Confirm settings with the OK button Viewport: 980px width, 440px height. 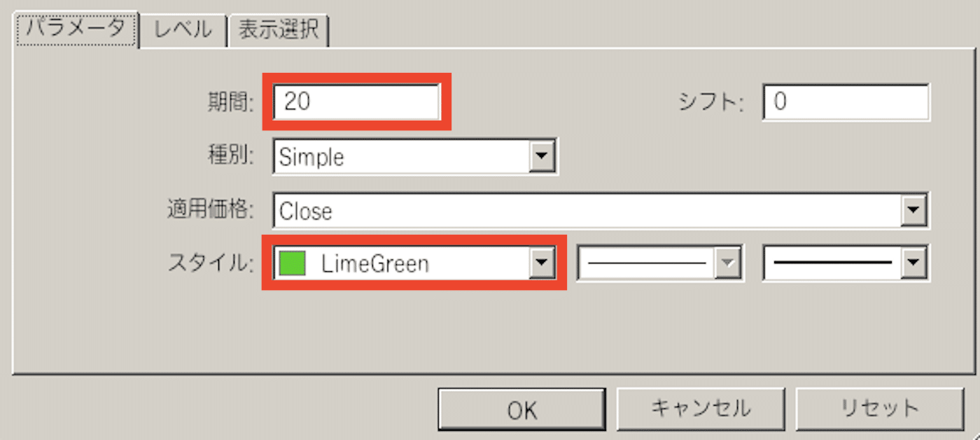click(x=522, y=409)
